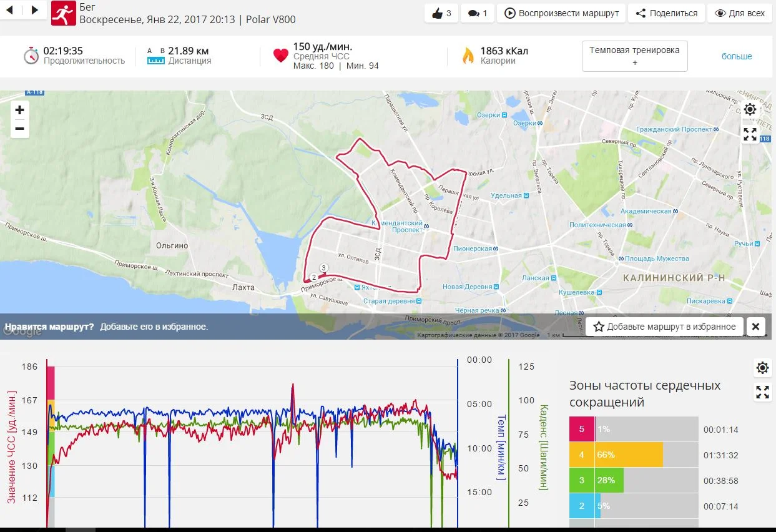Click route waypoint marker 3 on map
The width and height of the screenshot is (776, 532).
pyautogui.click(x=323, y=268)
